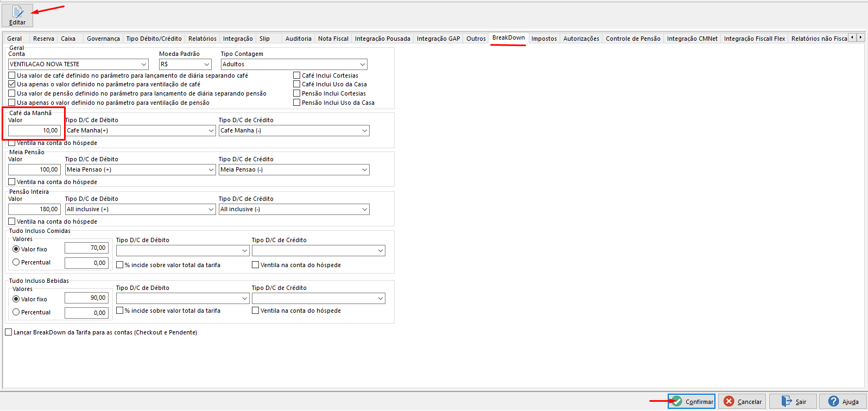Select Valor fixo radio under Comidas

16,249
